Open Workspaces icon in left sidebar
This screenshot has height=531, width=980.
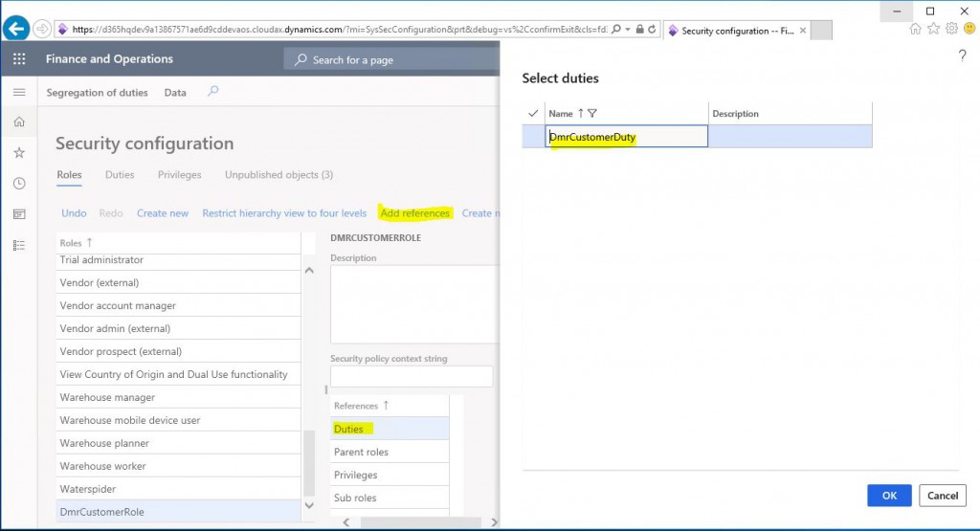click(19, 214)
